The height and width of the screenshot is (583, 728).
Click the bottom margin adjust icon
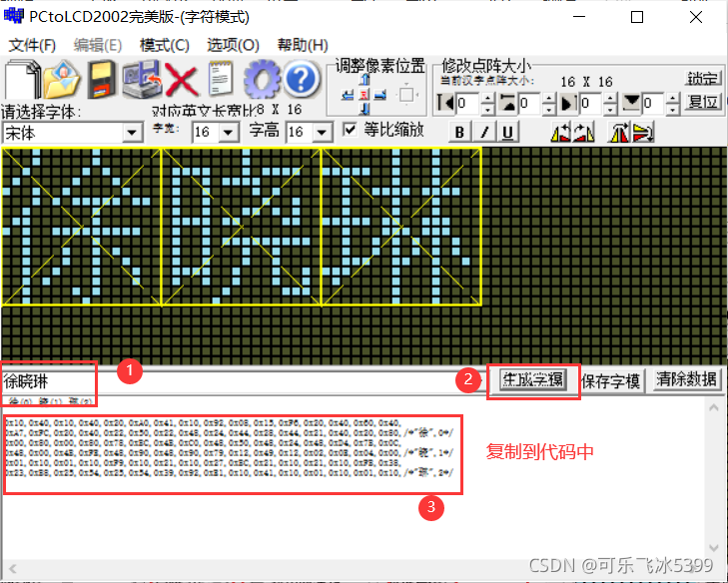[x=631, y=102]
